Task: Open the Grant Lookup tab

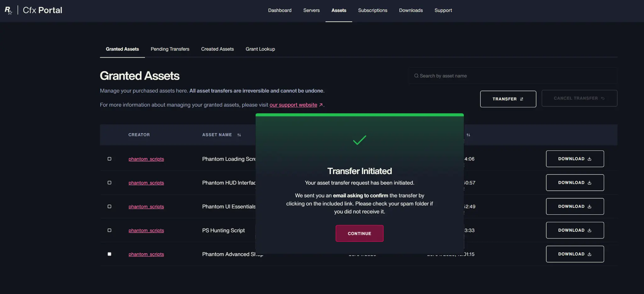Action: [x=260, y=49]
